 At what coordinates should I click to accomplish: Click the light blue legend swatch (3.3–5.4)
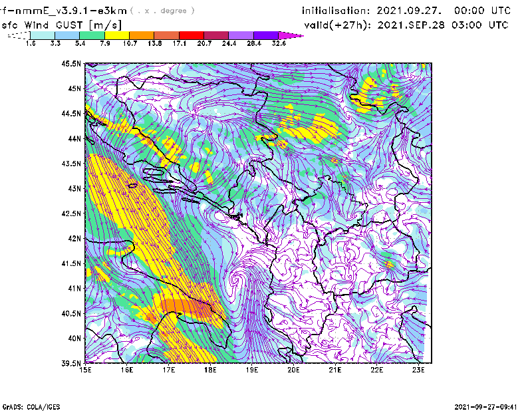(67, 35)
